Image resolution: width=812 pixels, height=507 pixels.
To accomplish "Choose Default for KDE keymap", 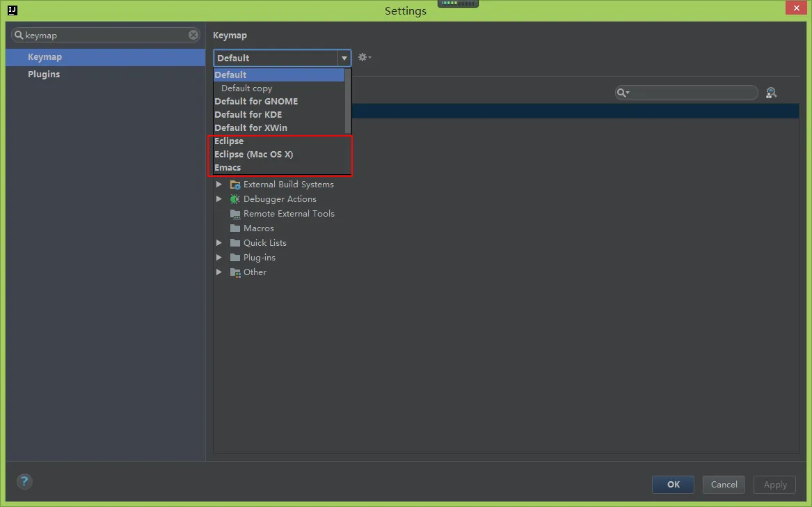I will pyautogui.click(x=279, y=115).
